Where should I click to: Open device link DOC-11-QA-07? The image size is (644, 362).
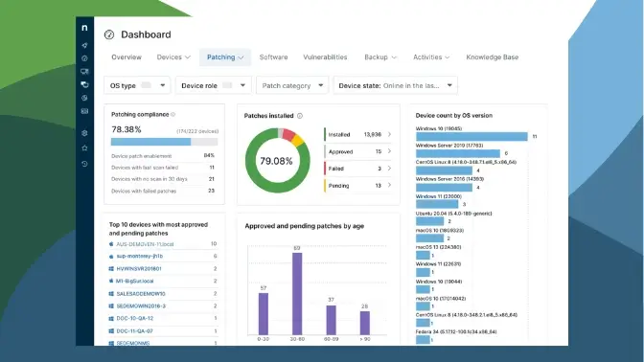(x=135, y=330)
